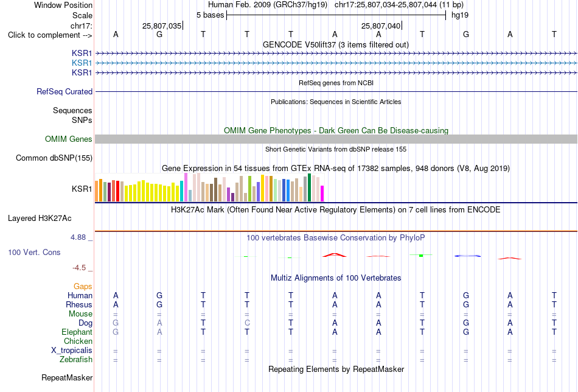
Task: Open the Common dbSNP(155) track label
Action: 54,158
